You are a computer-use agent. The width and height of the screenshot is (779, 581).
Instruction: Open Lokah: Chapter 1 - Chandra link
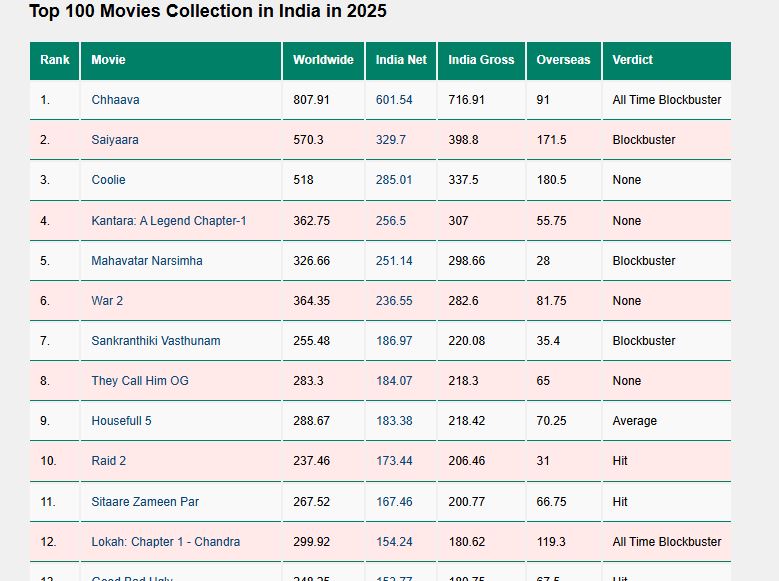click(x=165, y=542)
